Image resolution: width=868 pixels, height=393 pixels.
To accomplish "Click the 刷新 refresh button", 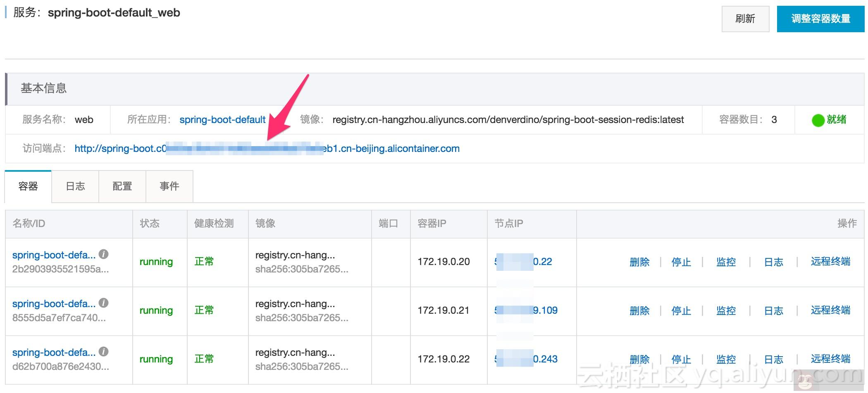I will click(x=745, y=19).
